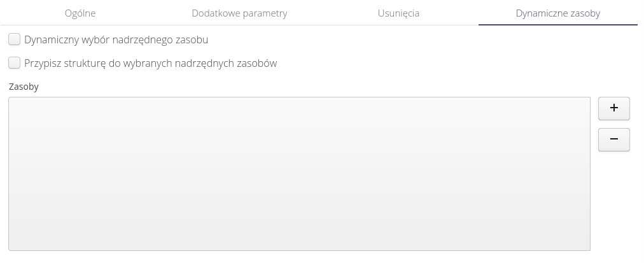The height and width of the screenshot is (263, 644).
Task: Click the 'Dynamiczny wybór nadrzędnego zasobu' label text
Action: pyautogui.click(x=116, y=40)
